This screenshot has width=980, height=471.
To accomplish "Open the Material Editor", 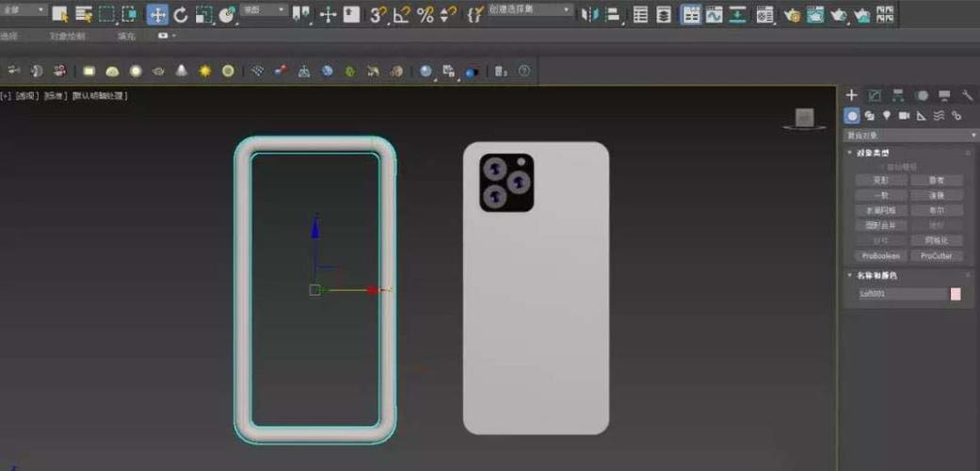I will coord(765,14).
